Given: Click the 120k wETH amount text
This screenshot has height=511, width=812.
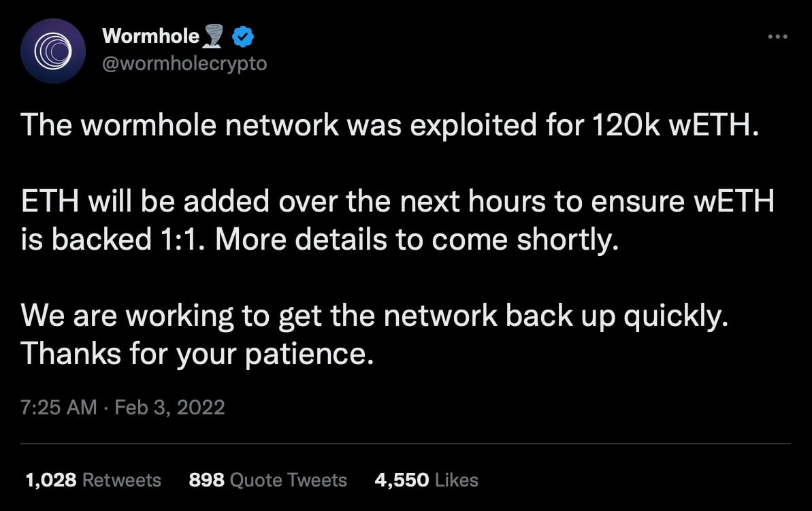Looking at the screenshot, I should [670, 125].
